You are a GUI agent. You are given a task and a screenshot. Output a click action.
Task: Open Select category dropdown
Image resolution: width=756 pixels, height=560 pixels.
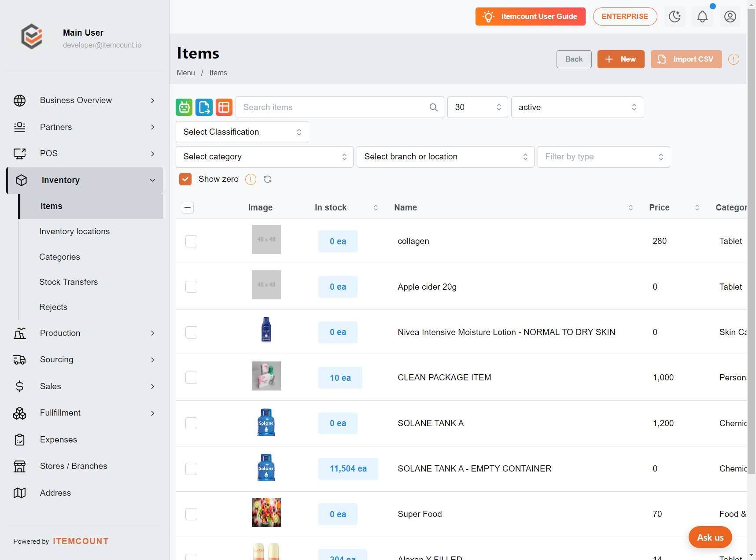tap(264, 157)
